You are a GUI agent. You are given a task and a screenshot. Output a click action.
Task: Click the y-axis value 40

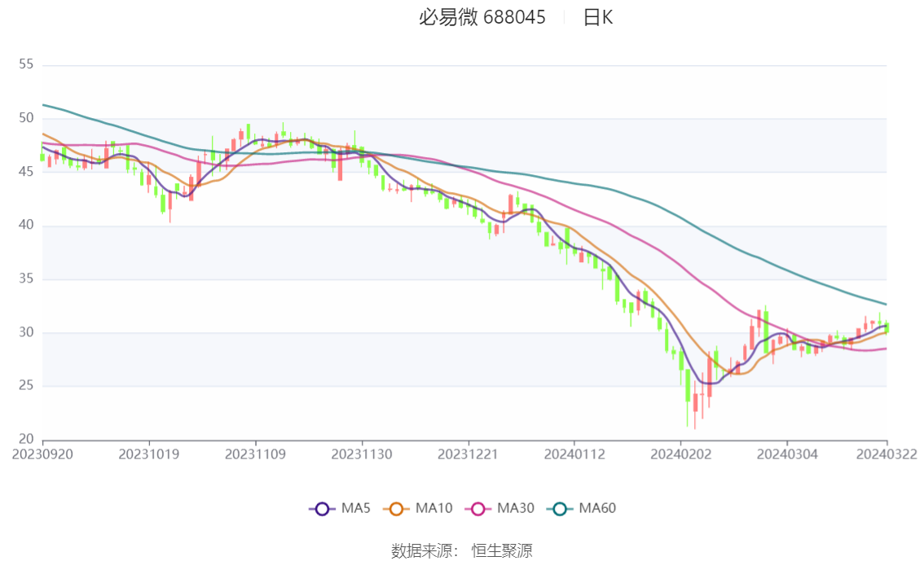(27, 225)
